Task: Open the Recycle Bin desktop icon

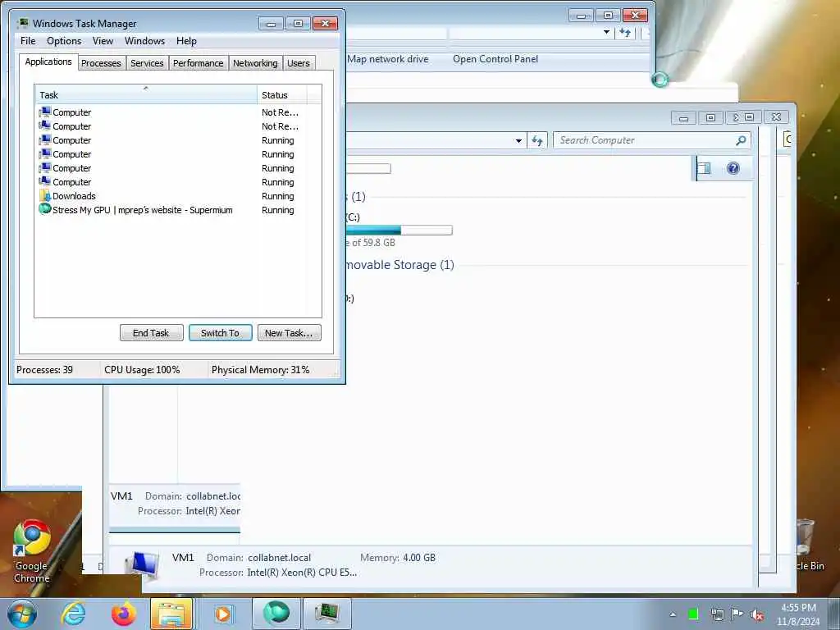Action: (807, 545)
